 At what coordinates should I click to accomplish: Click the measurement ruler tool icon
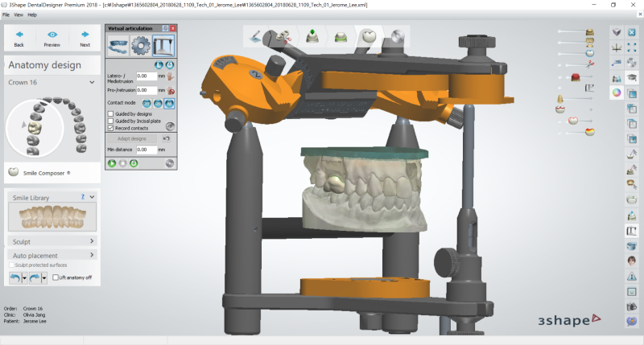coord(617,63)
